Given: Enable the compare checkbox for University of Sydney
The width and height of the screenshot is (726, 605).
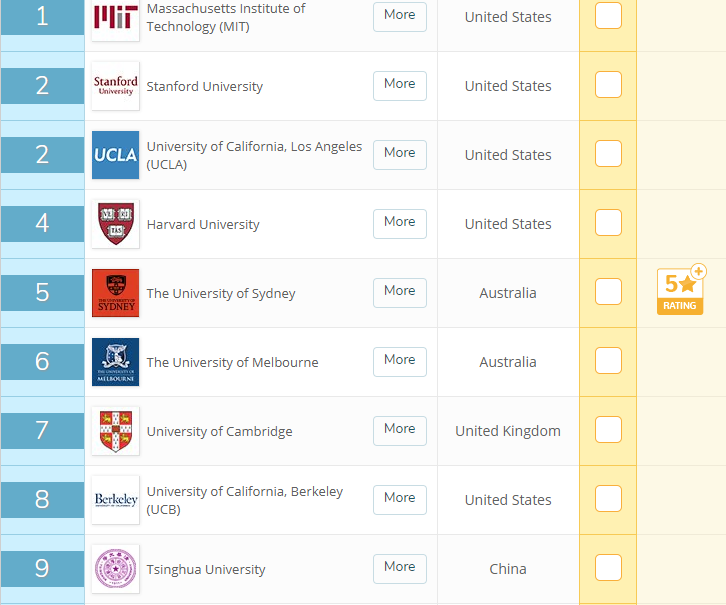Looking at the screenshot, I should click(x=608, y=292).
